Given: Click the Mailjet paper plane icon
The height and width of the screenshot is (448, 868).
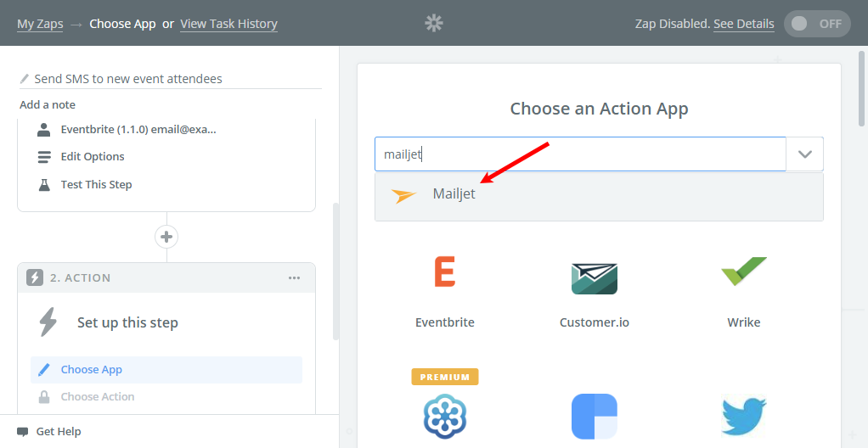Looking at the screenshot, I should (403, 195).
